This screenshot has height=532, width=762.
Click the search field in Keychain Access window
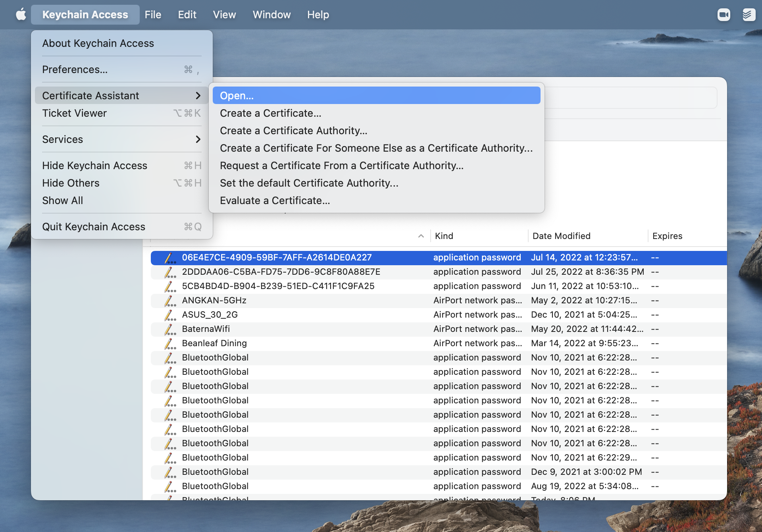click(x=630, y=98)
